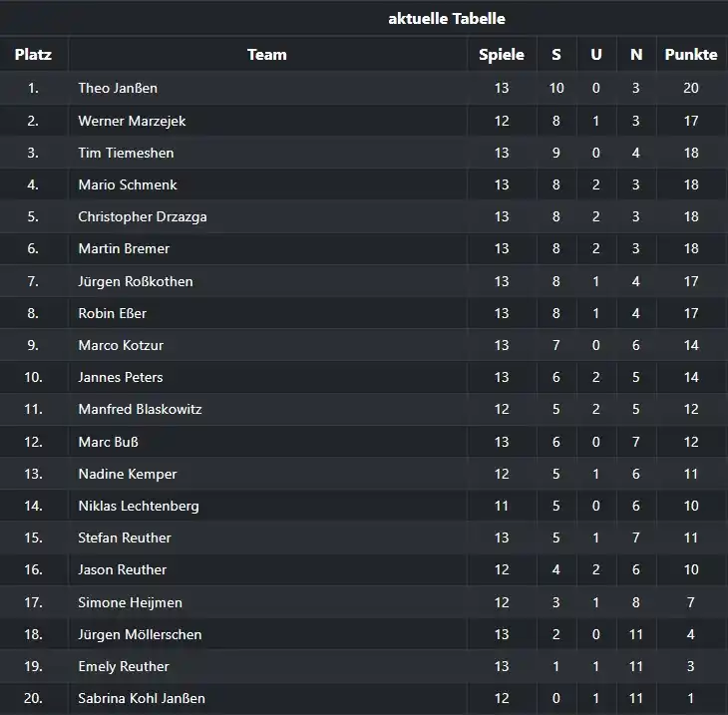Select Sabrina Kohl Janßen in last row
728x715 pixels.
[x=142, y=698]
